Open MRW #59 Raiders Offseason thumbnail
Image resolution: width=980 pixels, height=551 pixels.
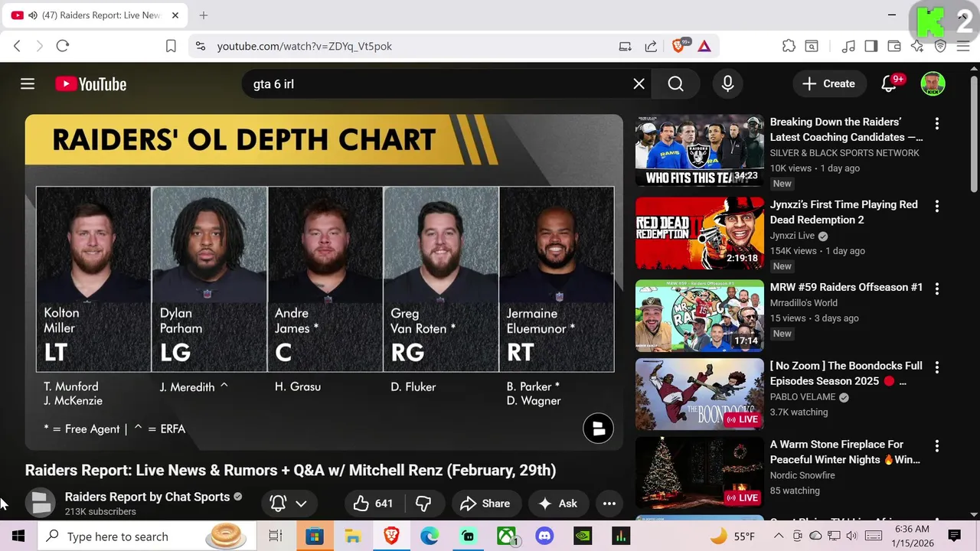click(700, 316)
